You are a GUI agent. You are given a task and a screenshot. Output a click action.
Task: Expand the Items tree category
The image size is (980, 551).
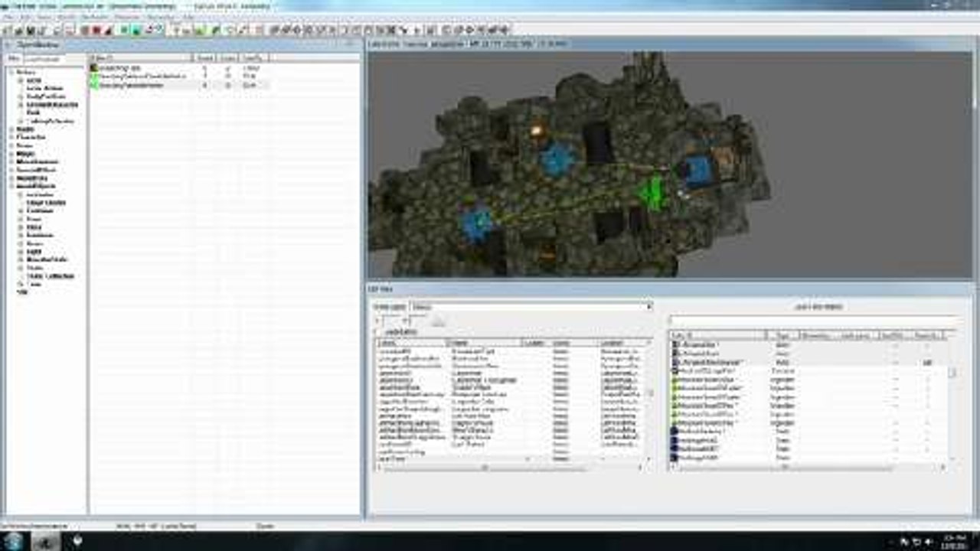[x=13, y=145]
